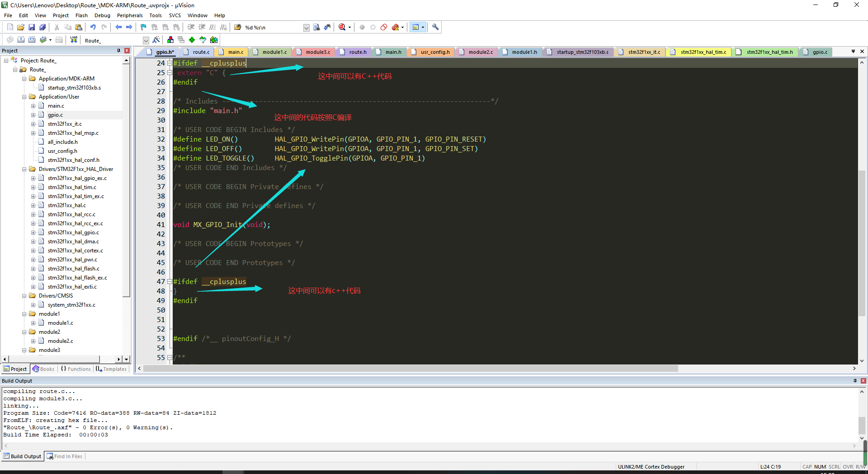868x474 pixels.
Task: Save all open files
Action: click(x=42, y=27)
